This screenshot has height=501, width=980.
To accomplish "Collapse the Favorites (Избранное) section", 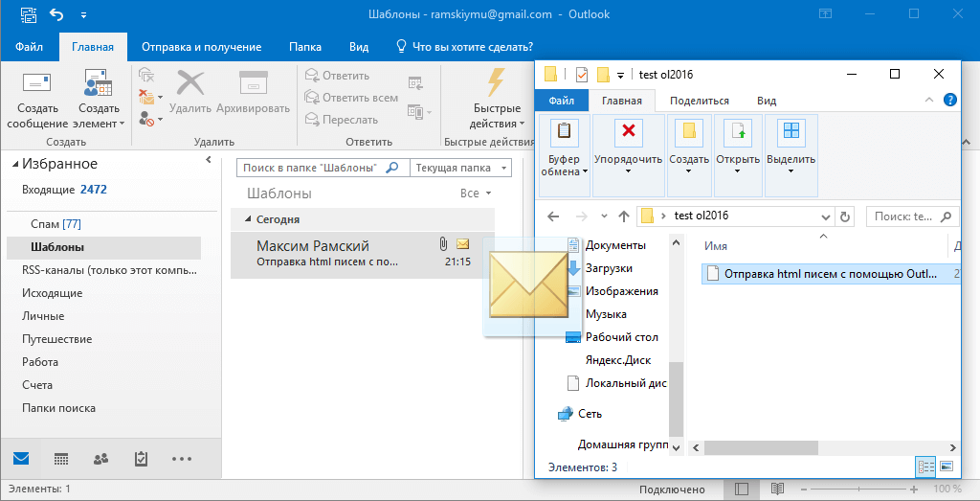I will 15,165.
